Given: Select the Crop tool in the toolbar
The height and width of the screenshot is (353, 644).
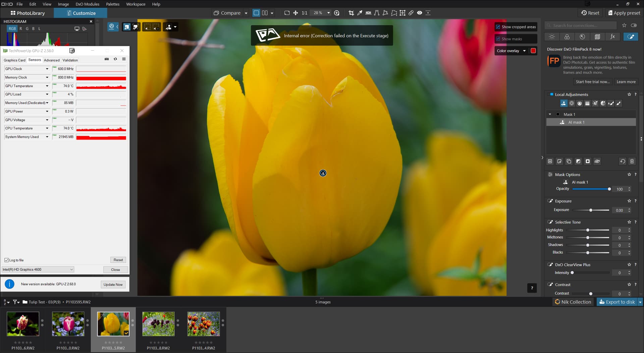Looking at the screenshot, I should coord(351,13).
